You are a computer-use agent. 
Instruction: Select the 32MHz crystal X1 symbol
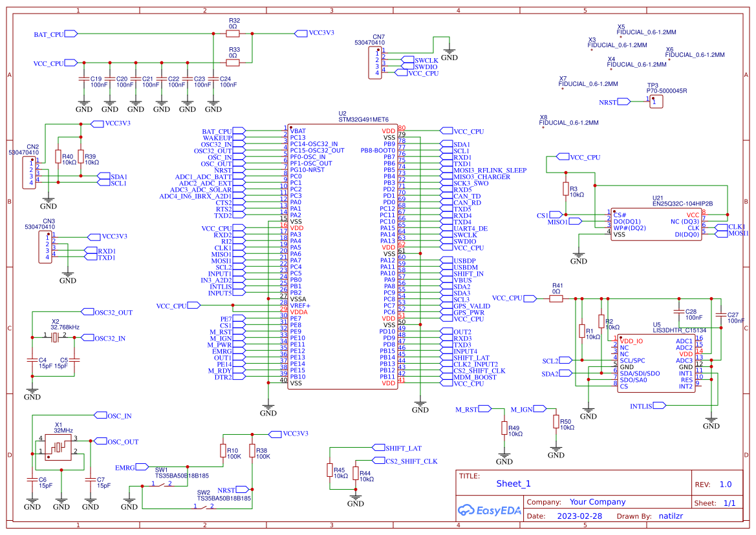tap(58, 447)
